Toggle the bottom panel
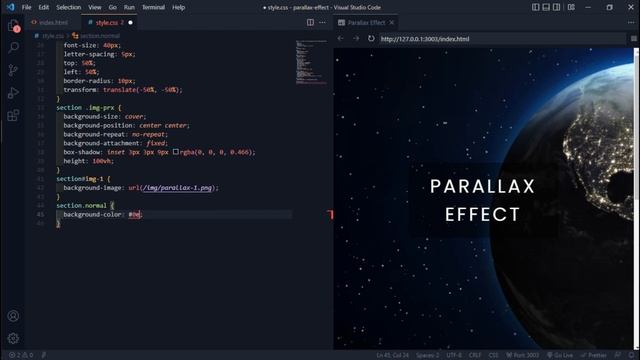This screenshot has width=640, height=360. coord(546,7)
